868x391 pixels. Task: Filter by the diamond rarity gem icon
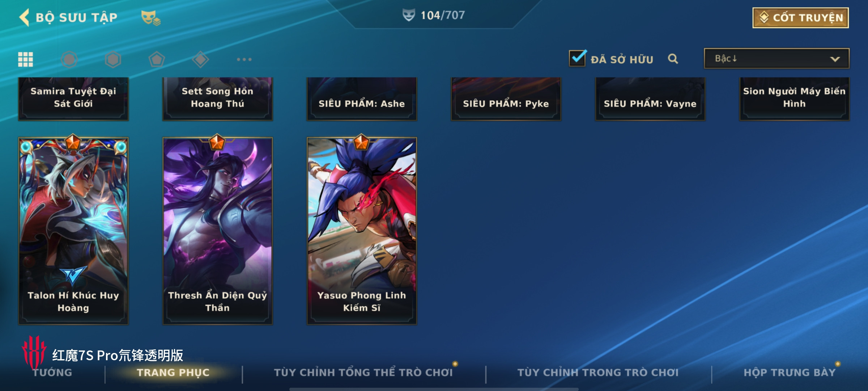(200, 59)
